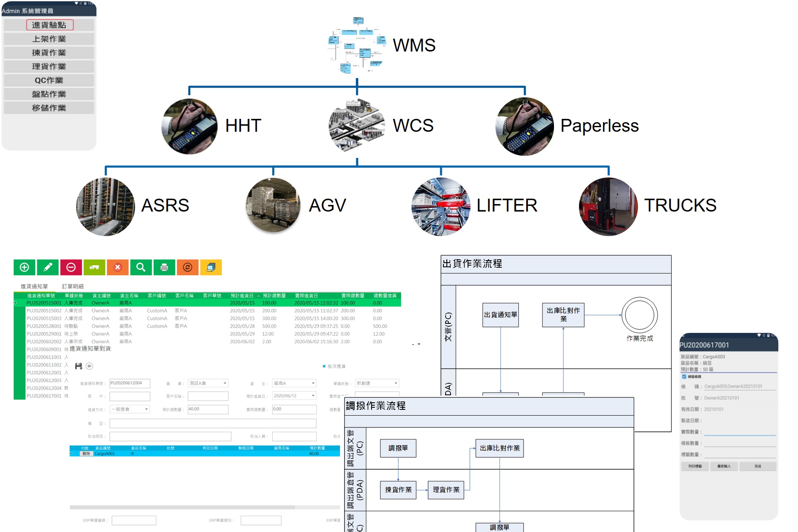
Task: Click the 出庫比對作業 box in 調撥作業流程
Action: click(500, 448)
